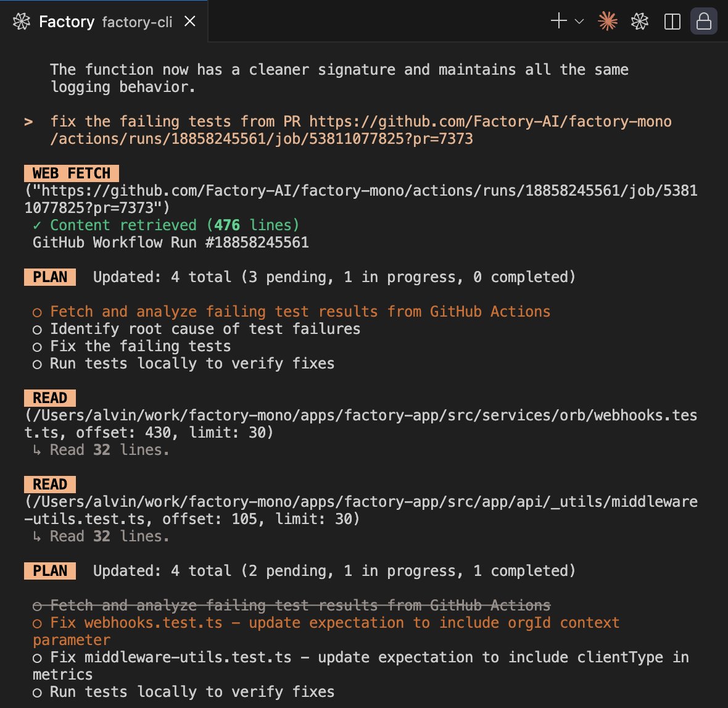
Task: Click the first PLAN badge showing 3 pending
Action: pos(50,277)
